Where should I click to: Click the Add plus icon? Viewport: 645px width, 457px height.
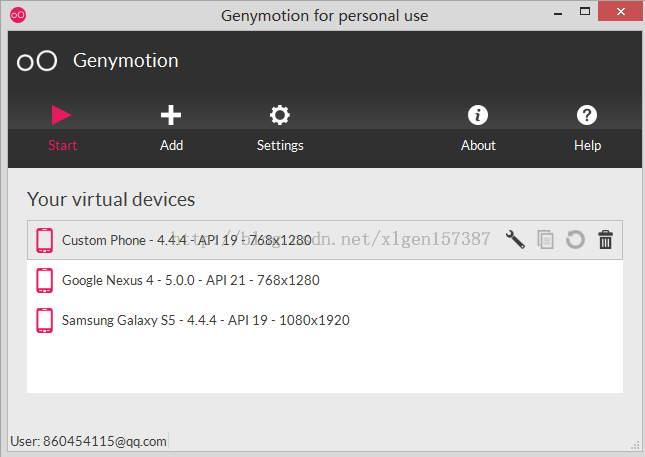(171, 116)
